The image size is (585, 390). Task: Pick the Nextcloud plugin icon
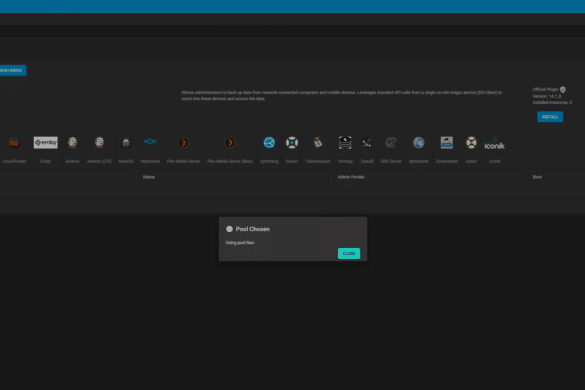pos(150,142)
